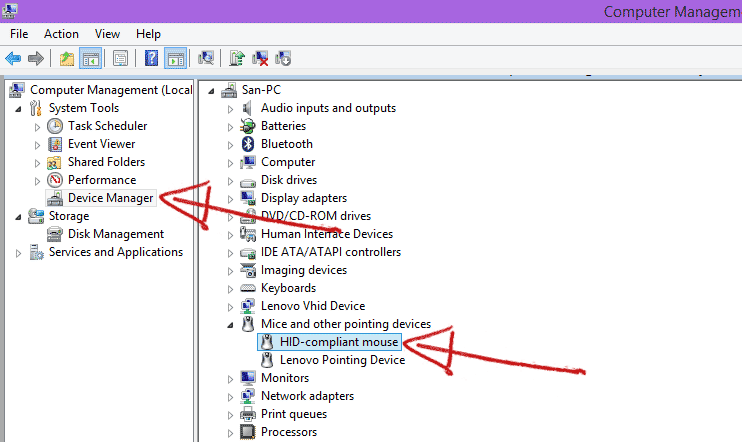Expand the Monitors node arrow

tap(230, 379)
